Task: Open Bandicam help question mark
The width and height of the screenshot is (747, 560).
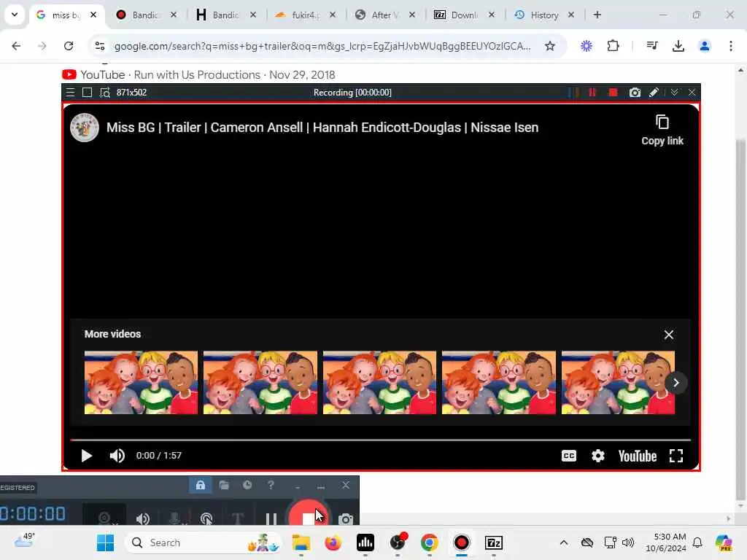Action: 271,485
